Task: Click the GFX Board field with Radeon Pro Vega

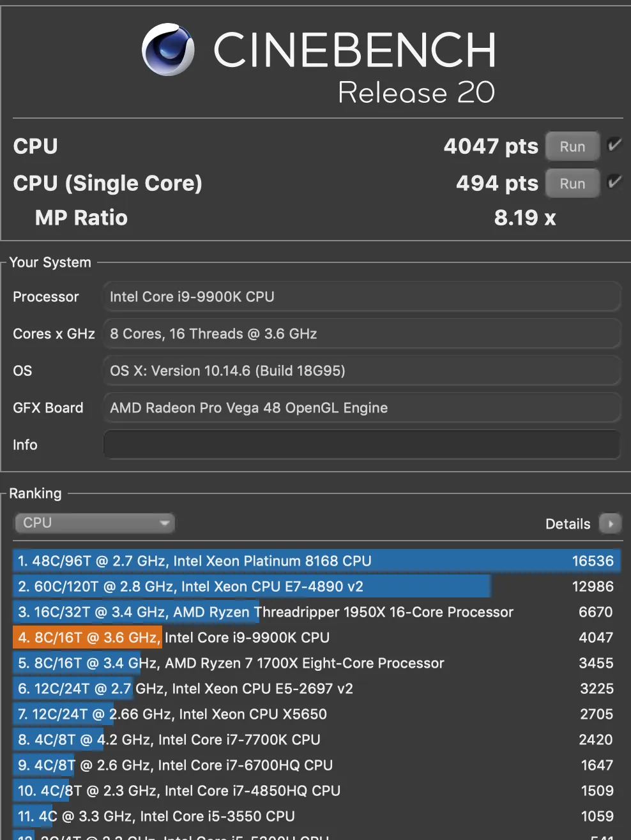Action: 361,407
